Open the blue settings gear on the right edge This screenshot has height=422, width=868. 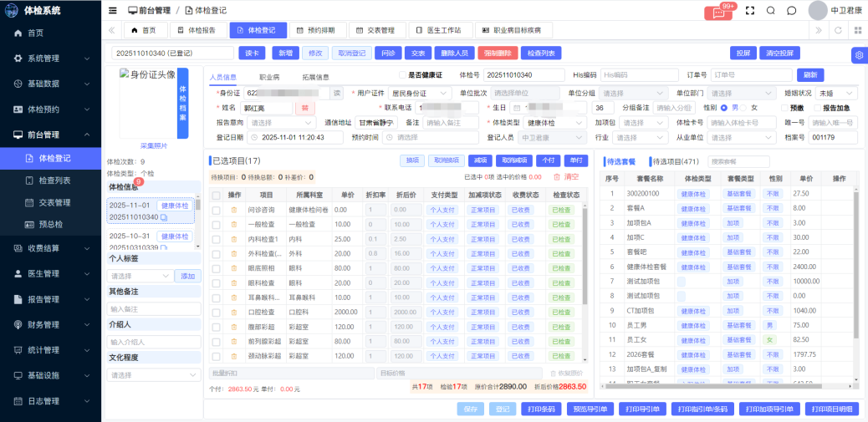(x=859, y=55)
